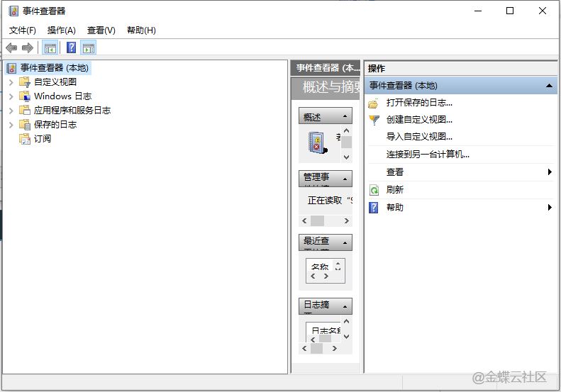
Task: Expand the 自定义视图 tree node
Action: tap(11, 82)
